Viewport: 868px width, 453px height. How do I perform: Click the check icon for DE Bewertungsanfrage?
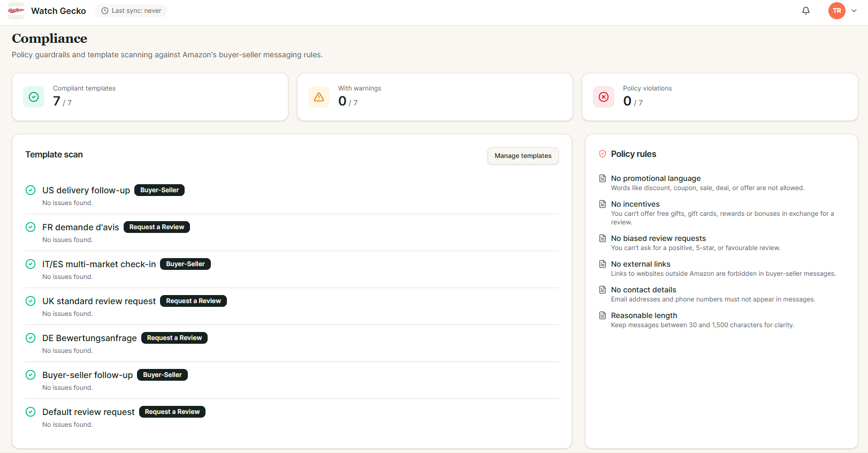tap(31, 338)
